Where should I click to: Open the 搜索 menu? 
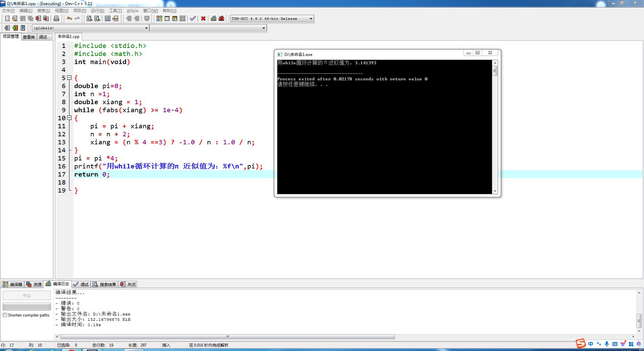(43, 11)
